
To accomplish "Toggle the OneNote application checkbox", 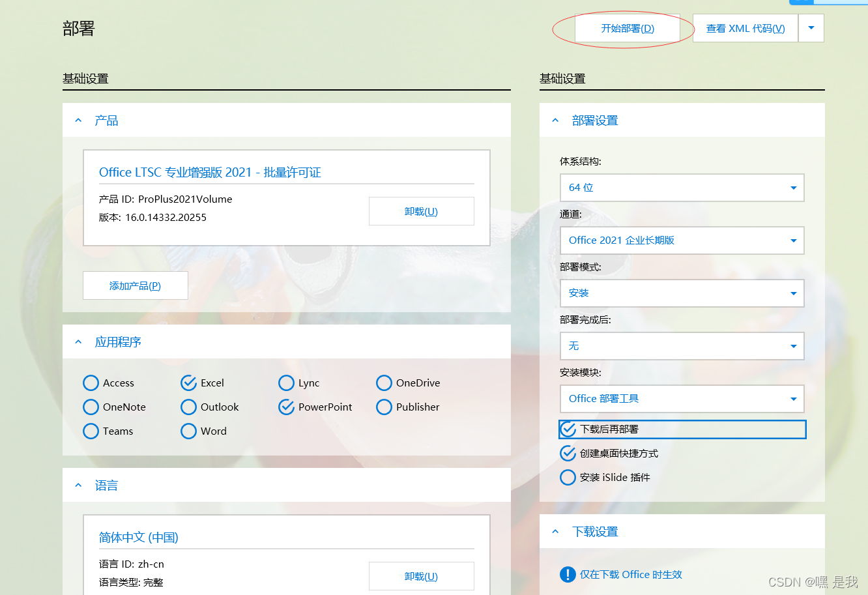I will pos(91,407).
